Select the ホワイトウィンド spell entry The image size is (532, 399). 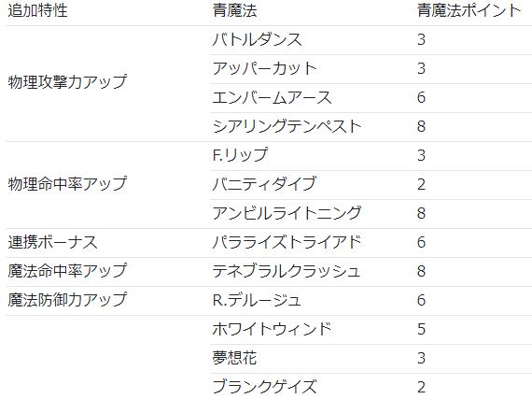273,330
